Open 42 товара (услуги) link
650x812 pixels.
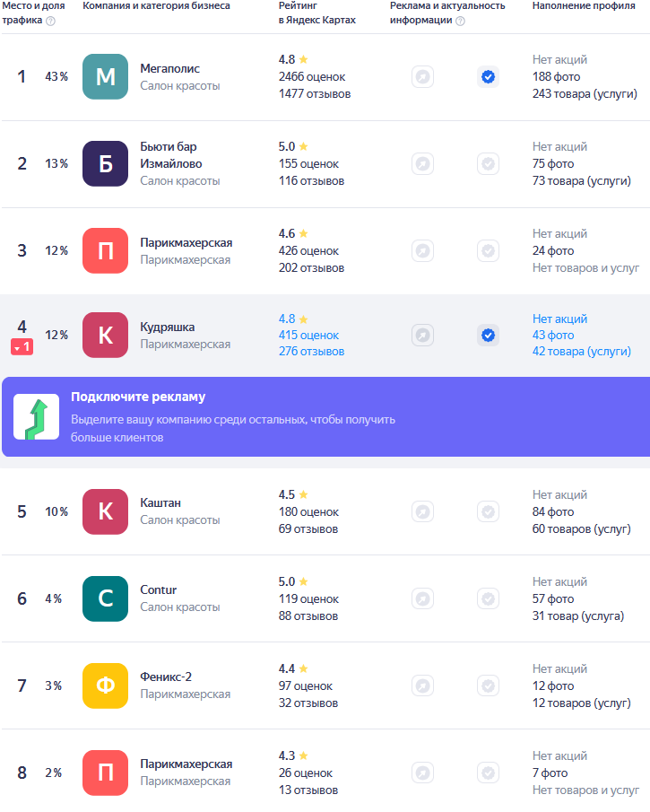[582, 351]
